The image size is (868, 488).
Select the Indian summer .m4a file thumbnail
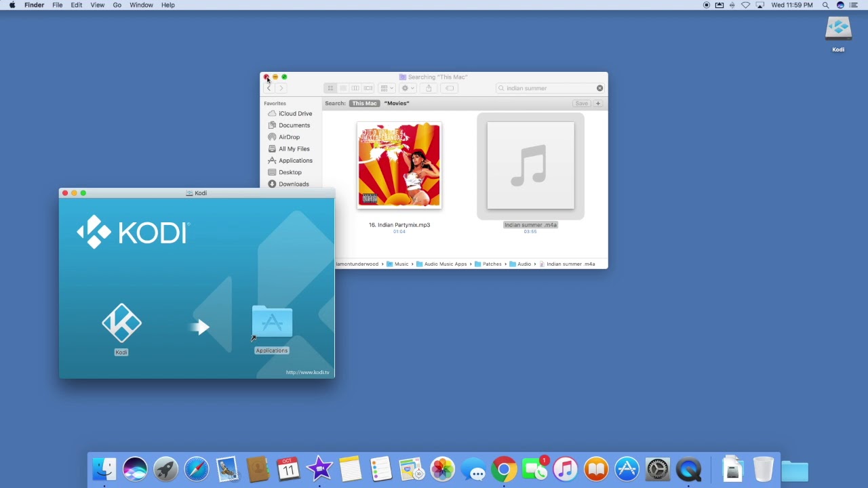coord(530,165)
